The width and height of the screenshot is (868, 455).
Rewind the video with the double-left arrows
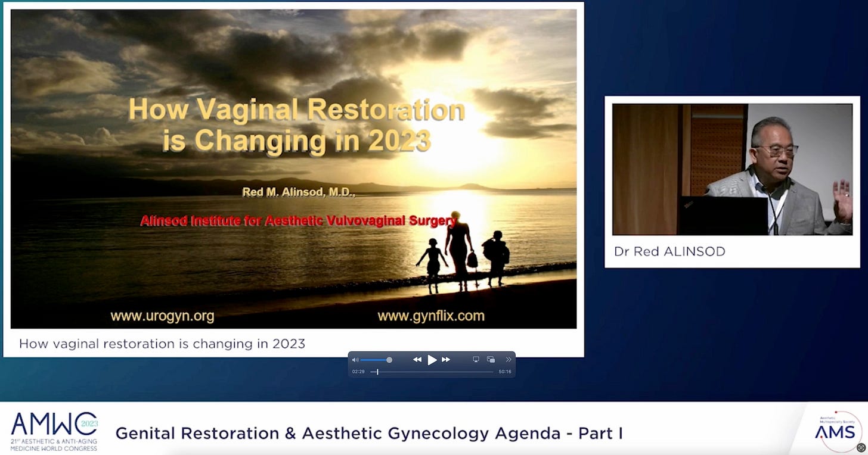tap(417, 360)
